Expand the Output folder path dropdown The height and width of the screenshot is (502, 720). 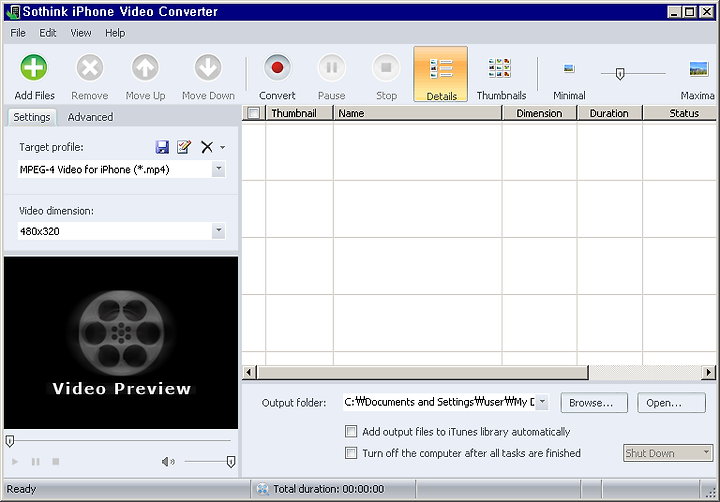(542, 402)
